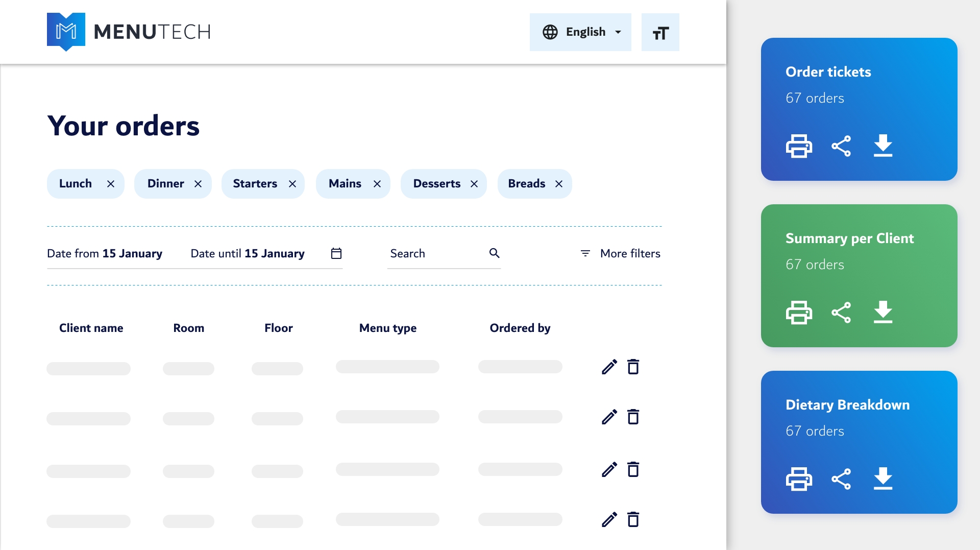Remove the Lunch filter chip

(111, 184)
